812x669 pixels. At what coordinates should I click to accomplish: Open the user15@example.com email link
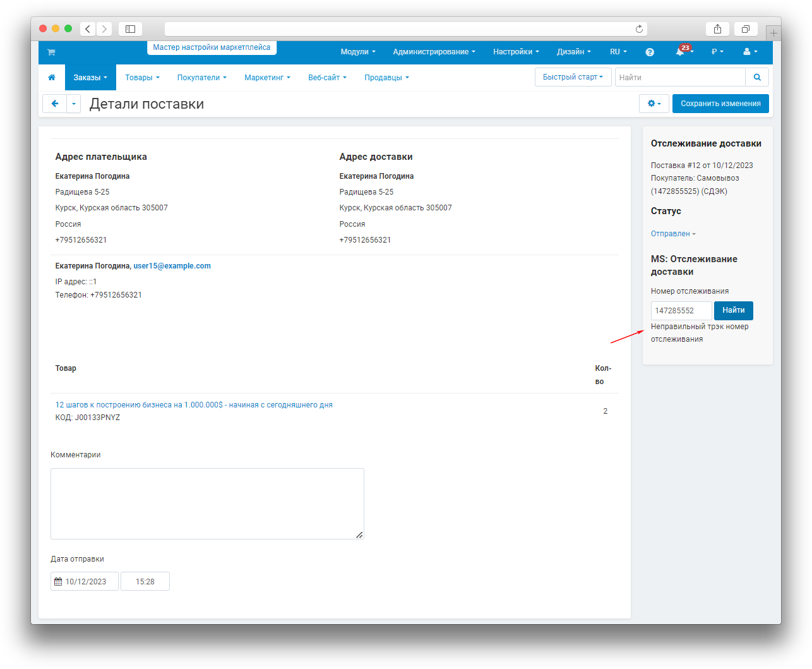click(172, 266)
